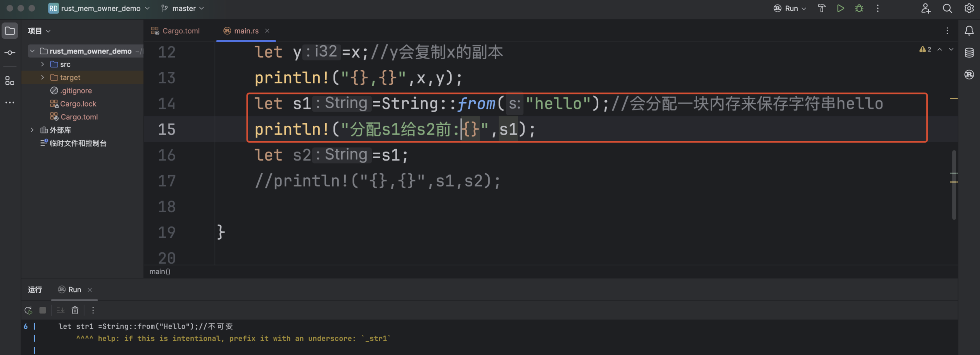This screenshot has width=980, height=355.
Task: Open the master branch dropdown
Action: coord(184,8)
